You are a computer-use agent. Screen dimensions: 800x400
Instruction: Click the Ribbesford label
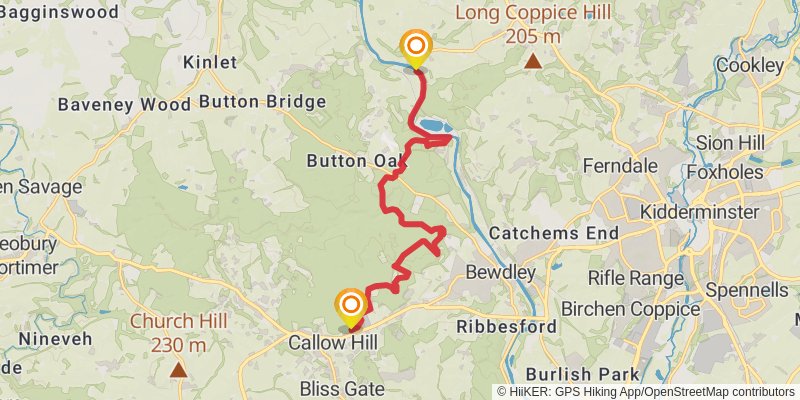click(x=506, y=327)
